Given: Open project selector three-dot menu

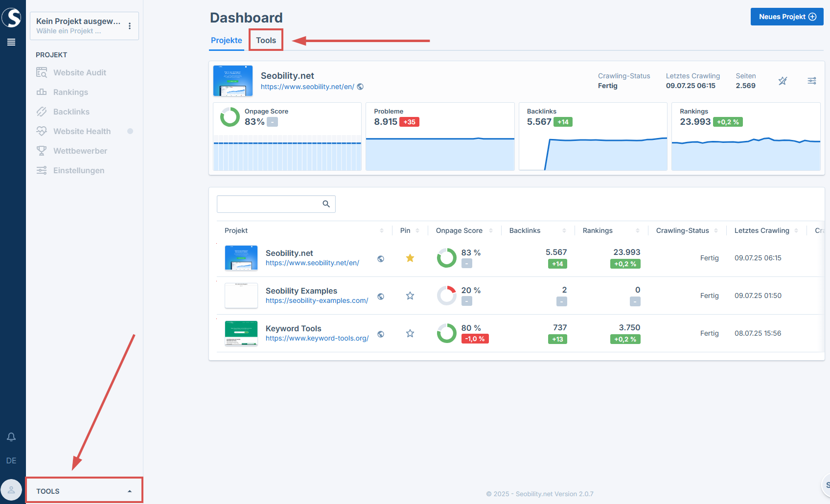Looking at the screenshot, I should point(130,26).
